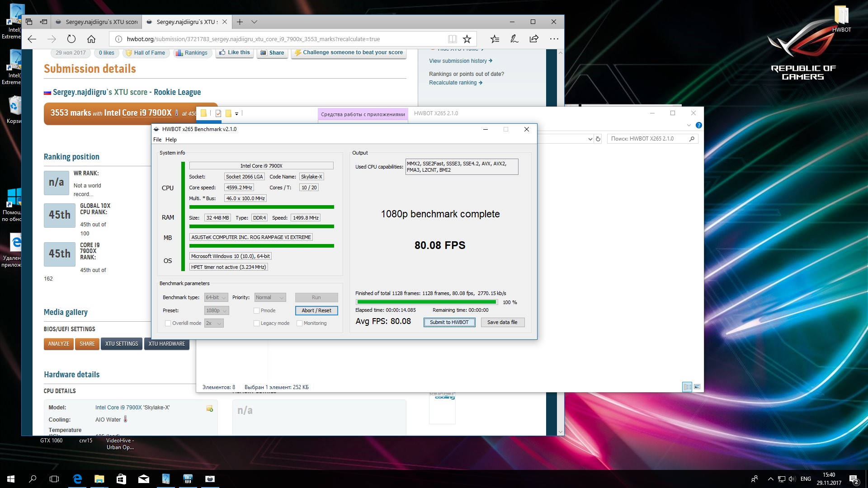This screenshot has width=868, height=488.
Task: Click Edge refresh page icon
Action: (71, 39)
